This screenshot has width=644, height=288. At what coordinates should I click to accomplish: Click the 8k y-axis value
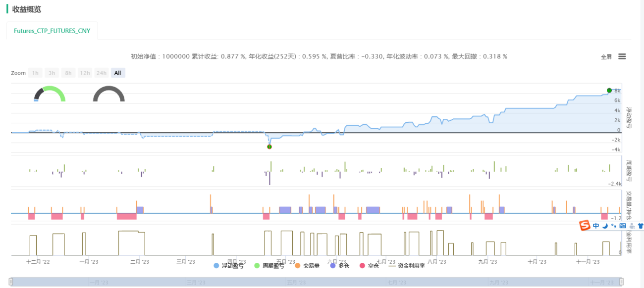[x=618, y=91]
